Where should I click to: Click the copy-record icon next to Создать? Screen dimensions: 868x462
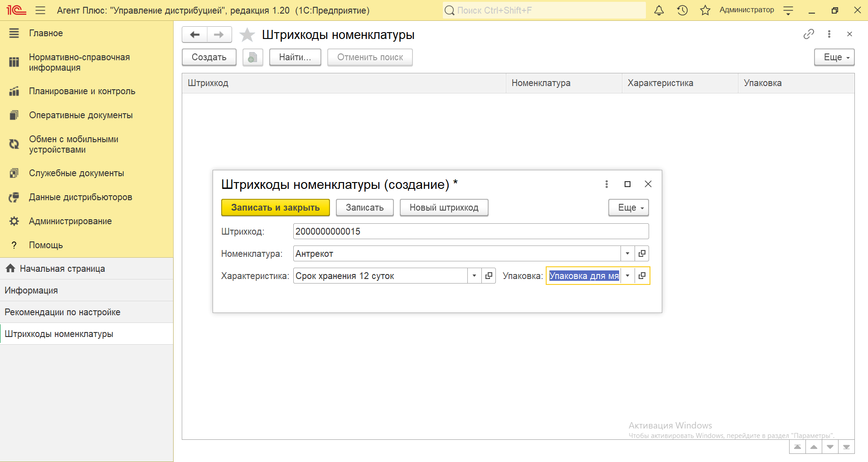252,58
